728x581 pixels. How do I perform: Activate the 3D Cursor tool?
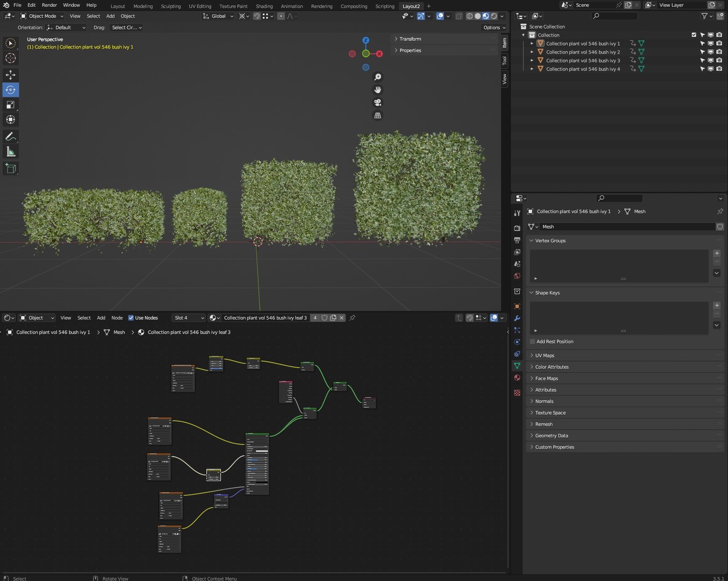[10, 58]
